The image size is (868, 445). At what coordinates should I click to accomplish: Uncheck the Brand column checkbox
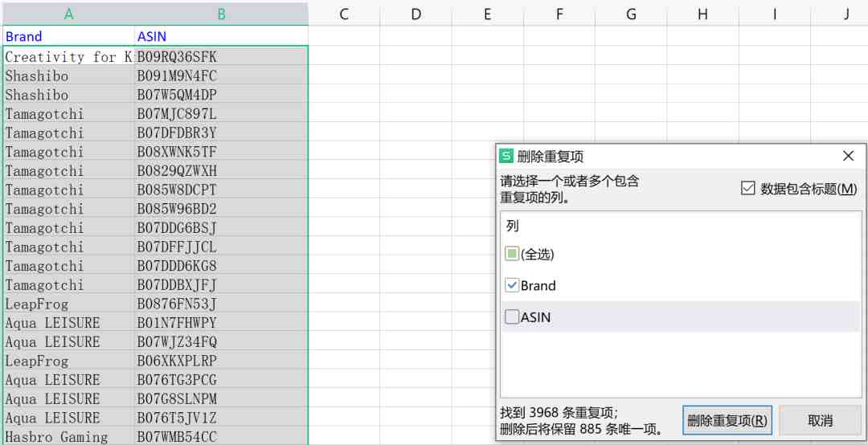(x=512, y=286)
